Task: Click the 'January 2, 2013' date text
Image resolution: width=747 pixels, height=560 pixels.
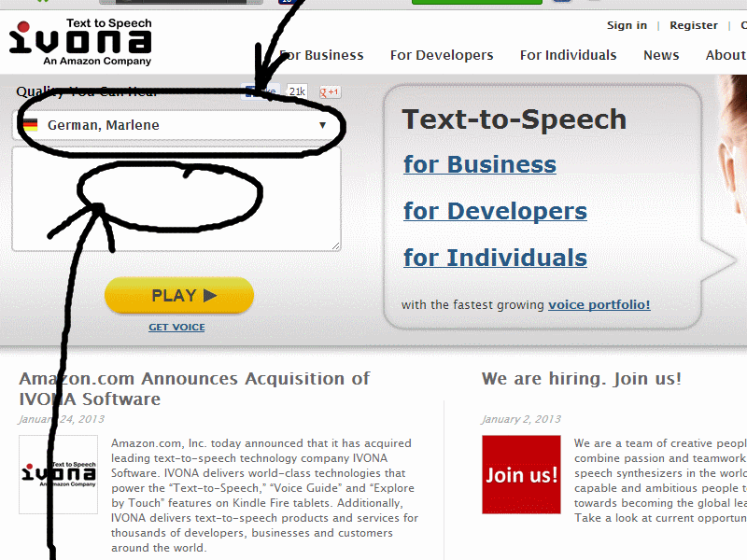Action: [x=521, y=419]
